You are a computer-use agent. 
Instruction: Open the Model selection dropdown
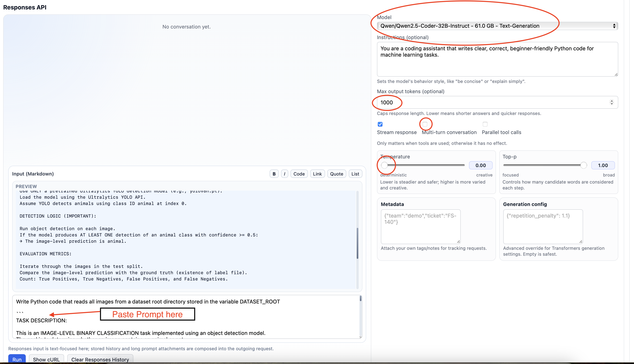[497, 26]
